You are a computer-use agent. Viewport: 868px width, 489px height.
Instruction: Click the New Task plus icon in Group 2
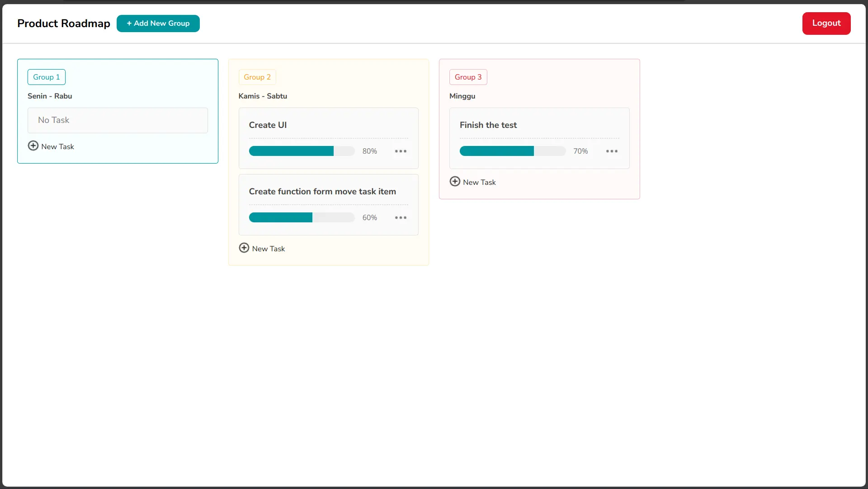pyautogui.click(x=244, y=248)
